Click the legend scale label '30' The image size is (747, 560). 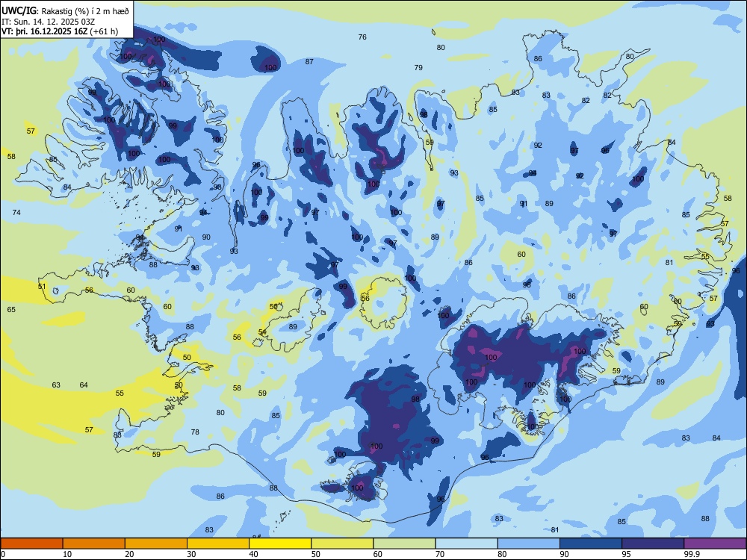[191, 554]
